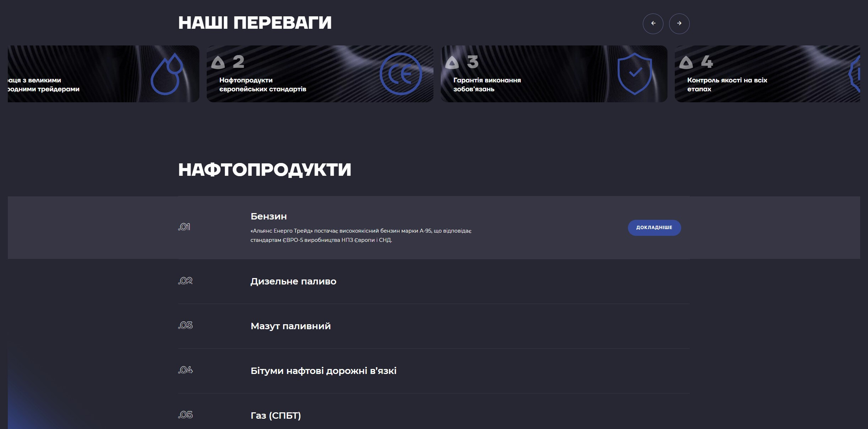The height and width of the screenshot is (429, 868).
Task: Click the CE certification mark icon
Action: click(x=401, y=74)
